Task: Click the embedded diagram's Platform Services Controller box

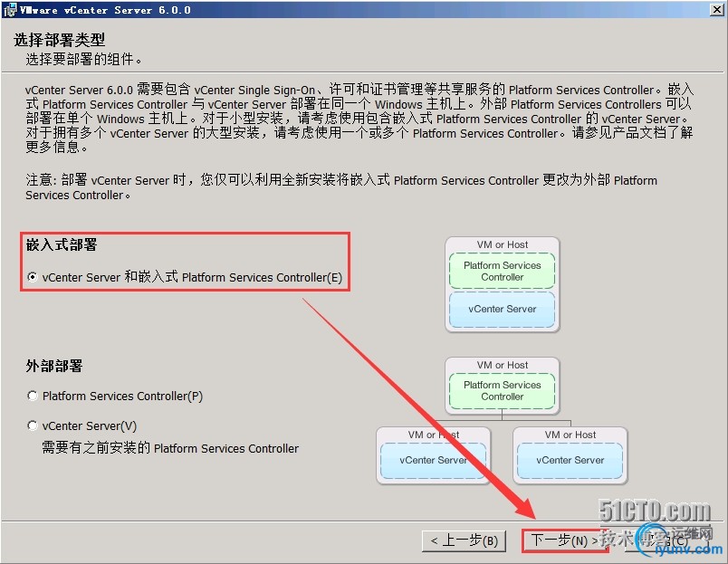Action: (x=502, y=271)
